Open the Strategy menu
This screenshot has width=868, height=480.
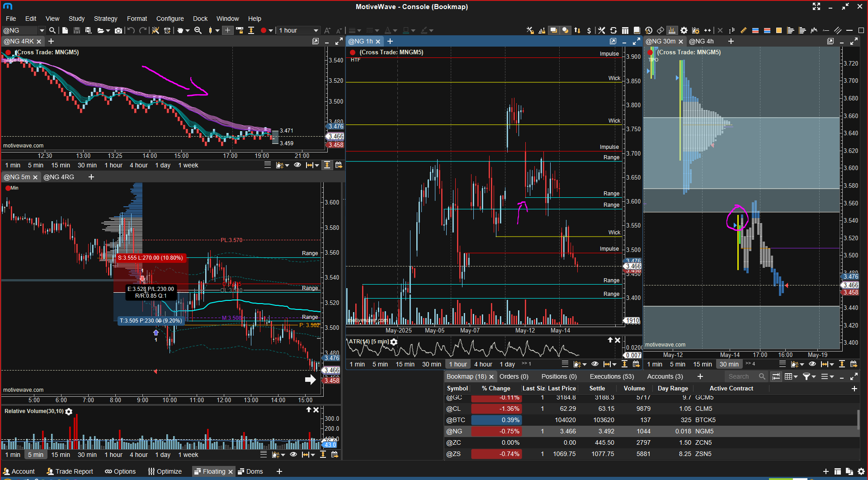pyautogui.click(x=105, y=19)
